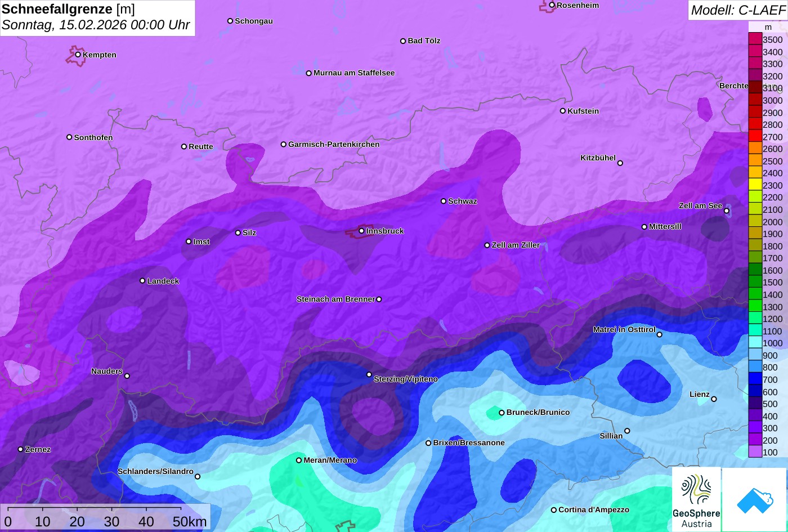Click the GeoSphere Austria logo
Screen dimensions: 788x532
[696, 500]
